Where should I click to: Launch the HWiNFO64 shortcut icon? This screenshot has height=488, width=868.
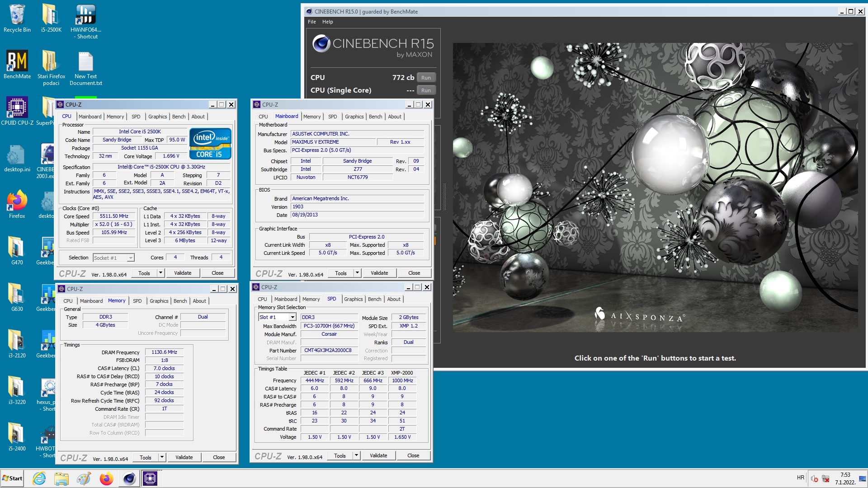pos(85,21)
